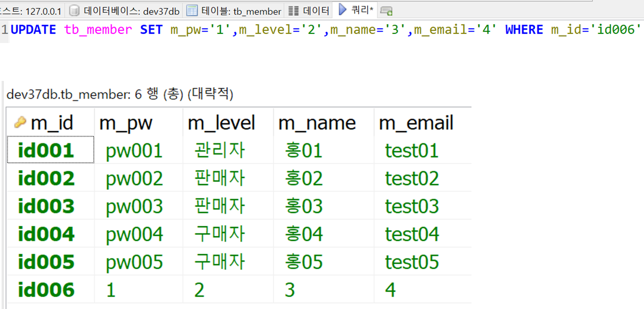Click the 홍02 name cell
Viewport: 644px width, 309px height.
(x=324, y=178)
